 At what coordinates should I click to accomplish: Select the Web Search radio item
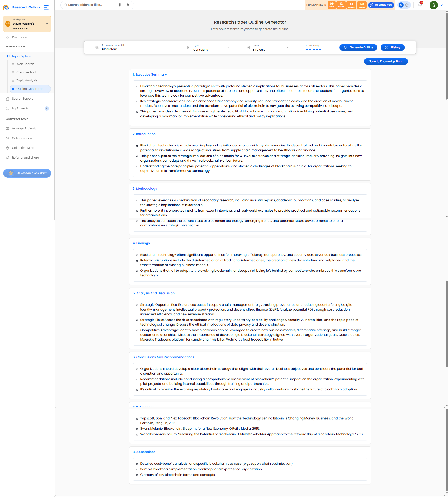tap(25, 64)
